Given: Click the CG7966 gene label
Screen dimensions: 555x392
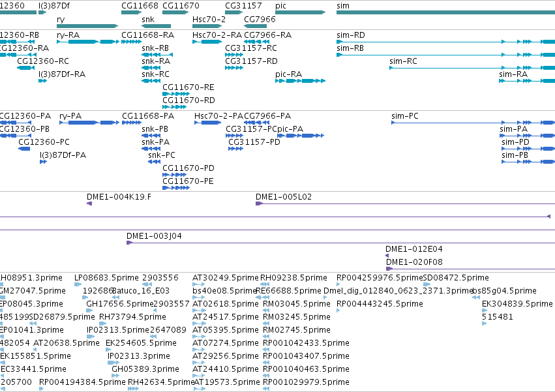Looking at the screenshot, I should click(260, 19).
